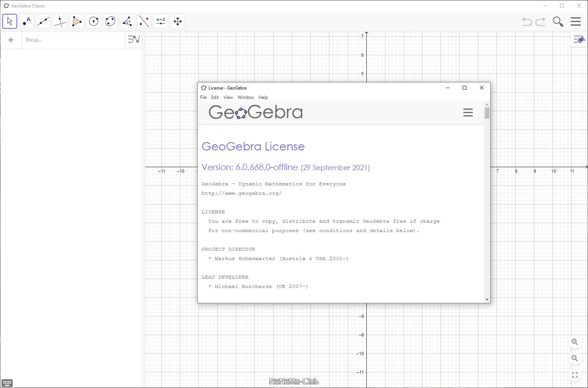
Task: Open the License page hamburger menu
Action: coord(468,113)
